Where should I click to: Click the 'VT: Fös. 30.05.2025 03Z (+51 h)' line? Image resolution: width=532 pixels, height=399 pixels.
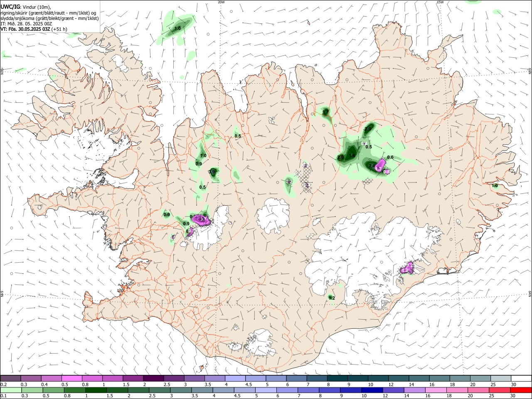pos(34,29)
